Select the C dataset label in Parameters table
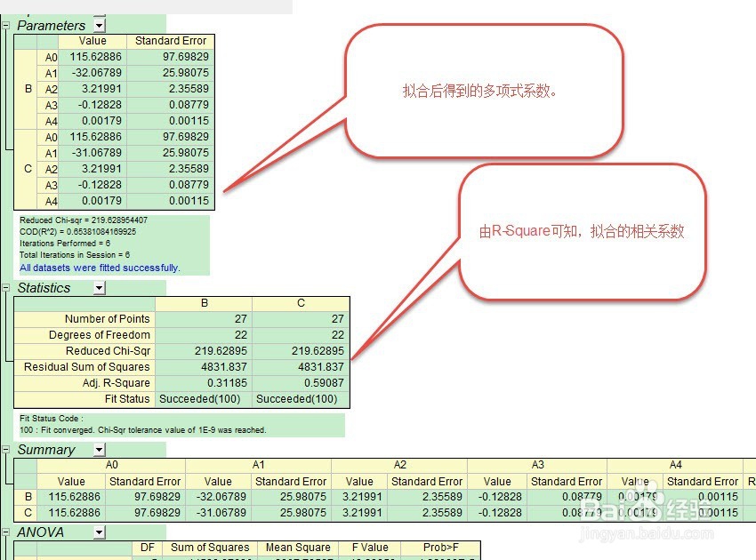The height and width of the screenshot is (560, 756). (26, 169)
